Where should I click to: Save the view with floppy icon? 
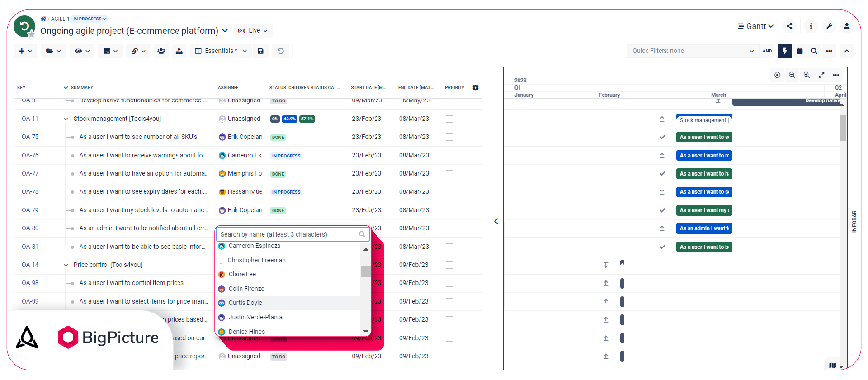[x=260, y=51]
